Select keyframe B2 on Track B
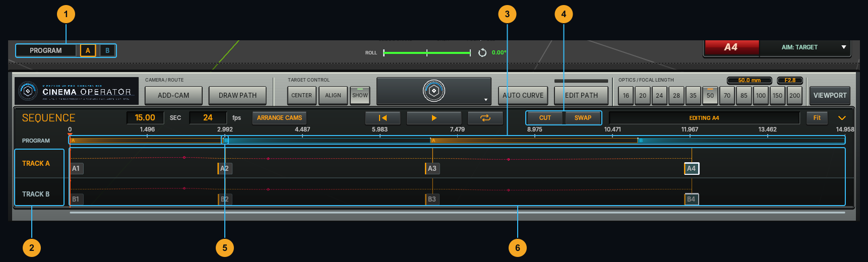Image resolution: width=868 pixels, height=262 pixels. tap(225, 199)
